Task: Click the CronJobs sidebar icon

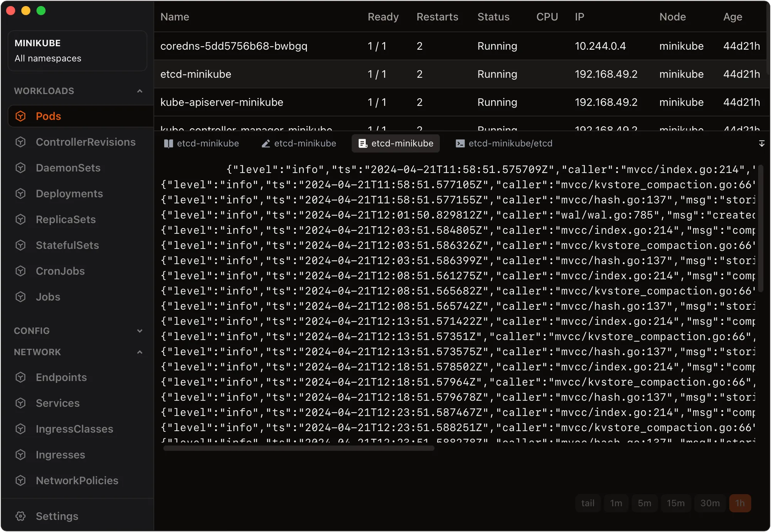Action: point(20,271)
